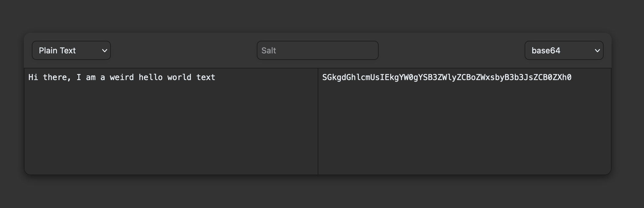Click the vertical divider between the two panes
This screenshot has width=644, height=208.
point(318,121)
